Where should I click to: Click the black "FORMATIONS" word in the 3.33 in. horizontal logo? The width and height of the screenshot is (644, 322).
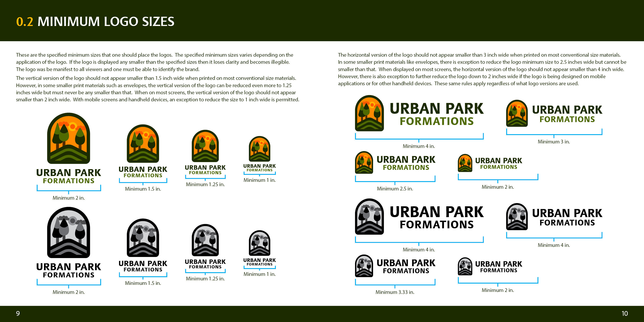406,271
